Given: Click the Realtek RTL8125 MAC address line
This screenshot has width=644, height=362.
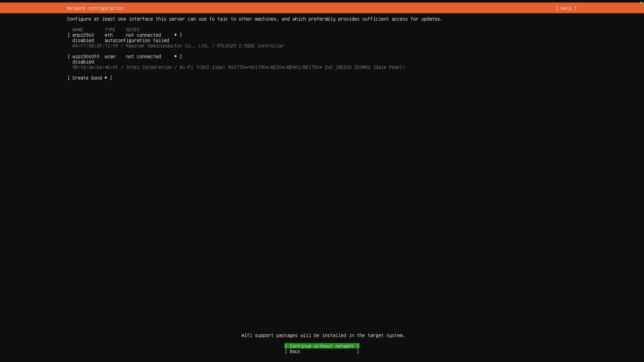Looking at the screenshot, I should [178, 46].
